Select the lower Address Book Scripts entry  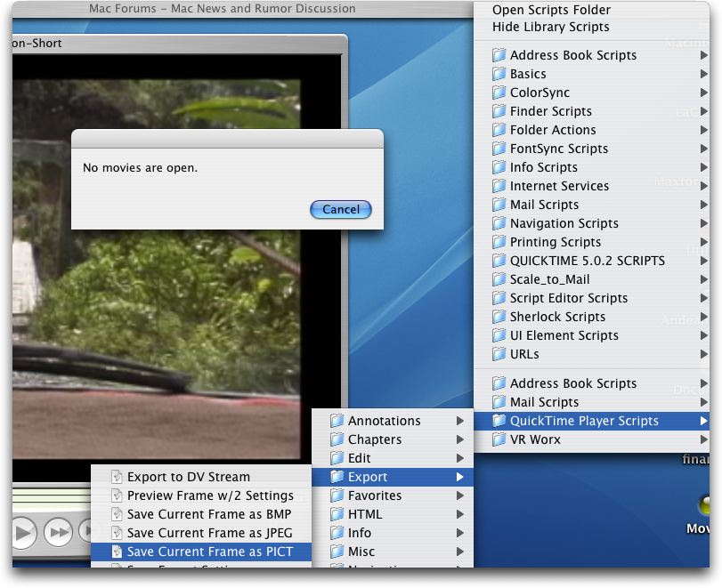591,383
